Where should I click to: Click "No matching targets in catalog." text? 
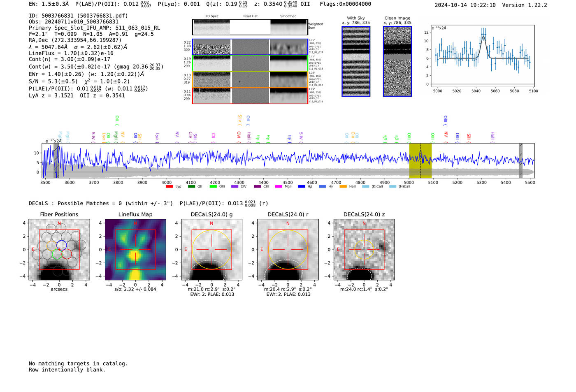(x=78, y=364)
